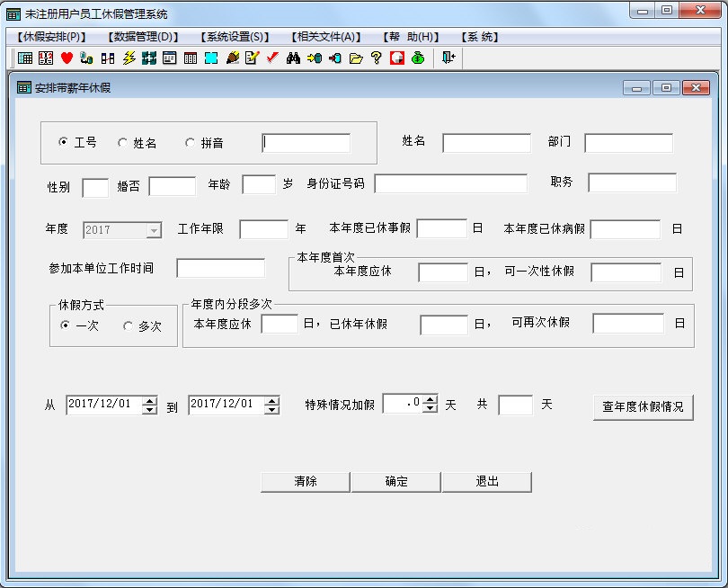Open the 数据管理(D) menu
This screenshot has width=728, height=588.
143,37
